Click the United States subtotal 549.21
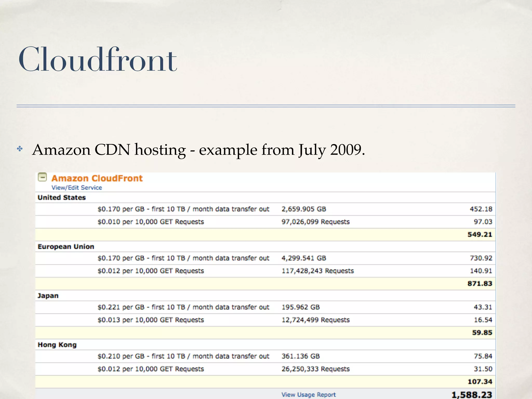Image resolution: width=532 pixels, height=399 pixels. pyautogui.click(x=480, y=235)
